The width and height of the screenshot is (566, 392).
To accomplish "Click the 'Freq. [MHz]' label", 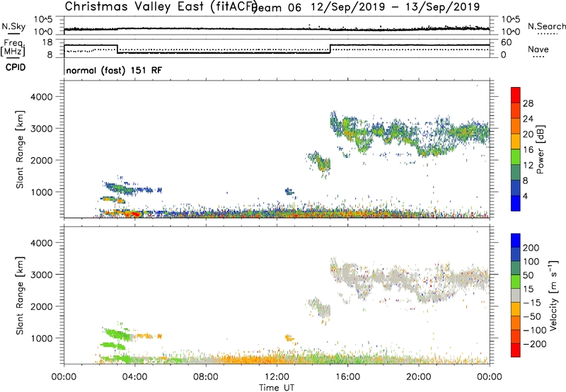I will pyautogui.click(x=13, y=47).
